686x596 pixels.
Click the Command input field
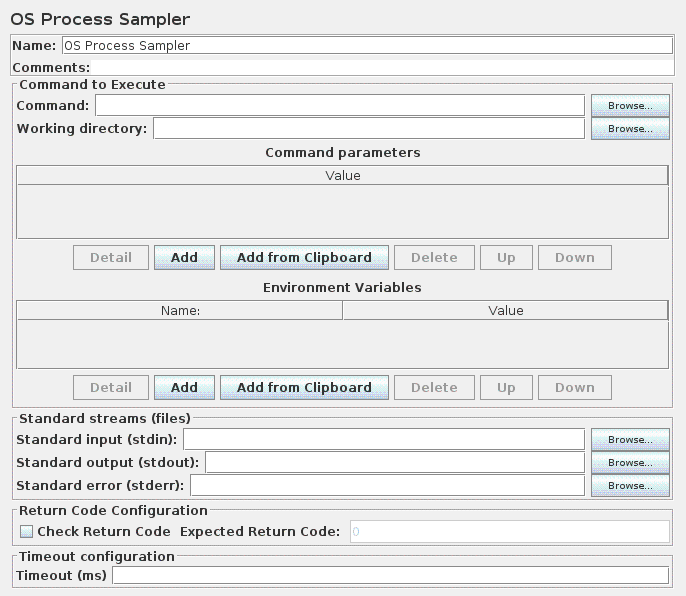tap(339, 105)
